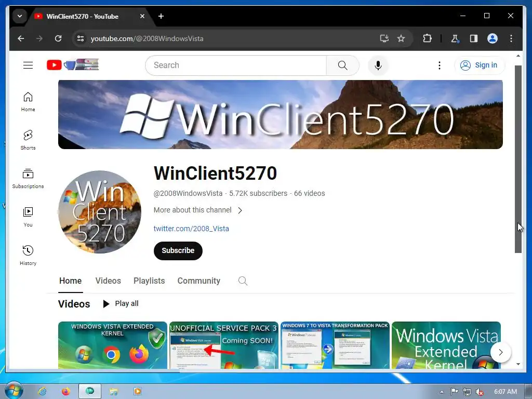Open the You section in sidebar
The image size is (532, 399).
tap(28, 217)
